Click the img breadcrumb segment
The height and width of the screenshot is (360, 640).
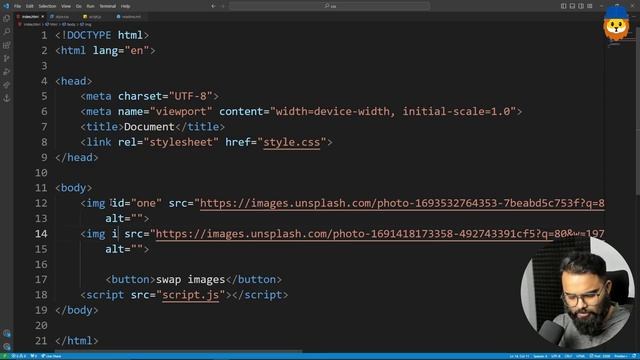point(86,24)
